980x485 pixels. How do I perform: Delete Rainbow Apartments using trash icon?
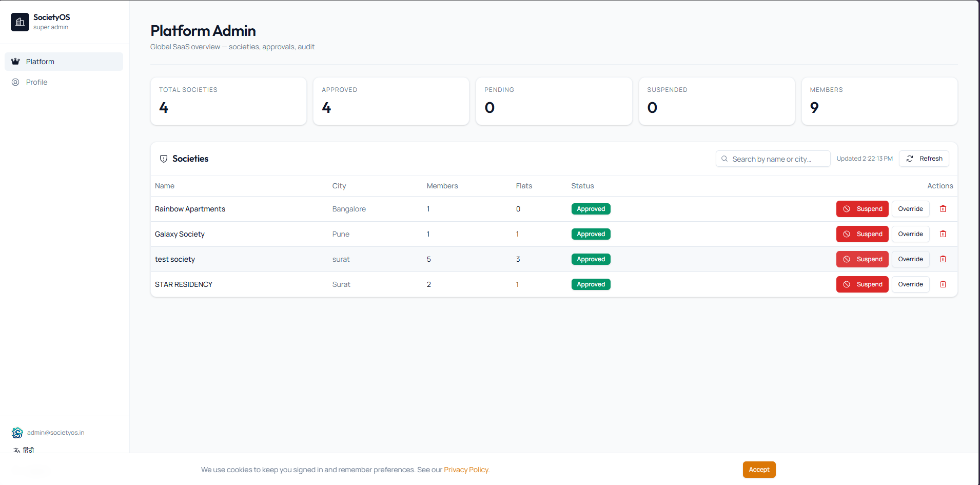coord(943,209)
